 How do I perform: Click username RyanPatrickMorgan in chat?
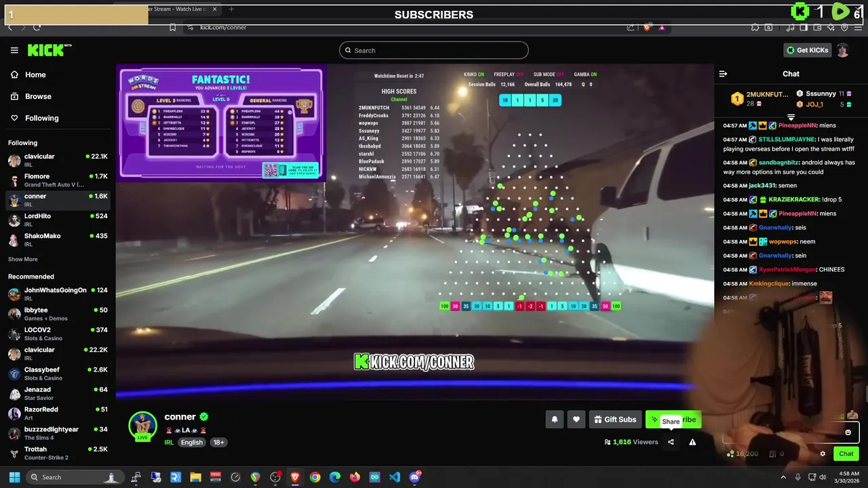click(787, 270)
